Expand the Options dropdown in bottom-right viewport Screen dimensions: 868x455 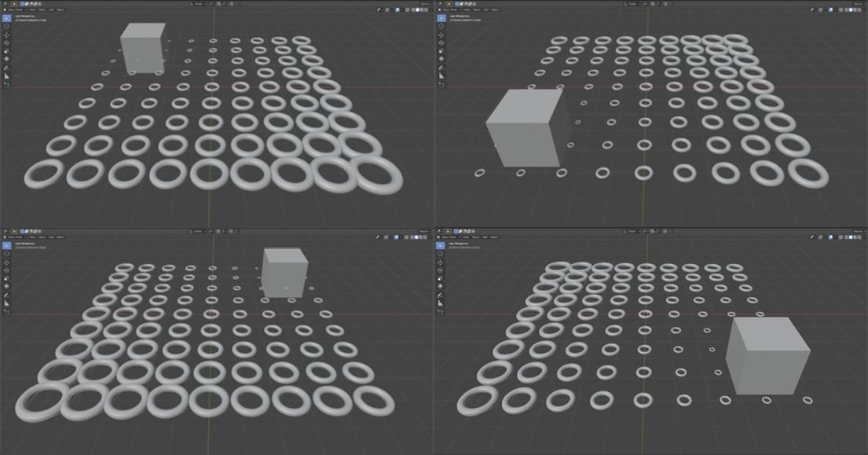pyautogui.click(x=859, y=231)
